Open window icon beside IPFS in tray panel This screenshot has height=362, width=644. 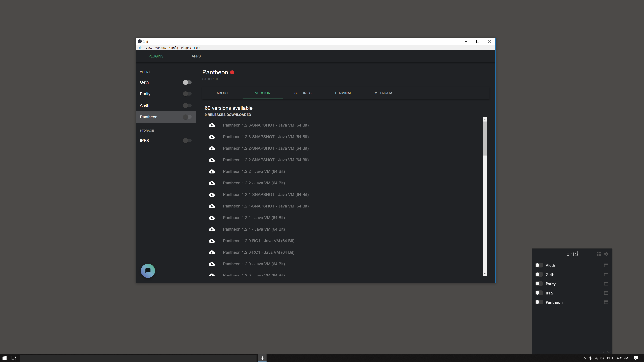coord(606,293)
